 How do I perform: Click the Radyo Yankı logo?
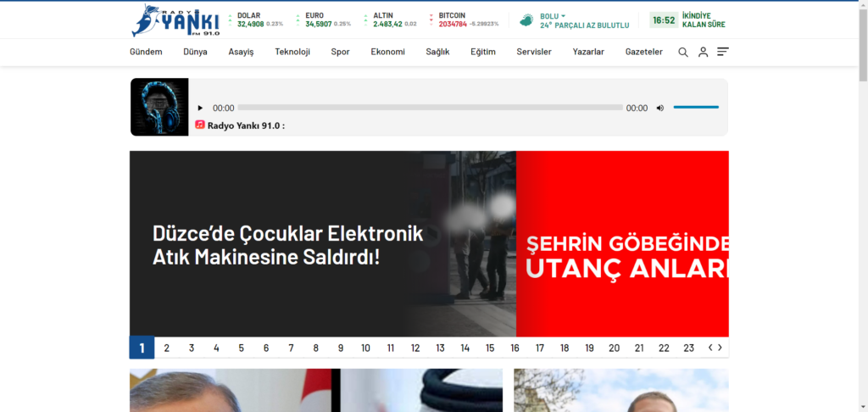[x=175, y=20]
